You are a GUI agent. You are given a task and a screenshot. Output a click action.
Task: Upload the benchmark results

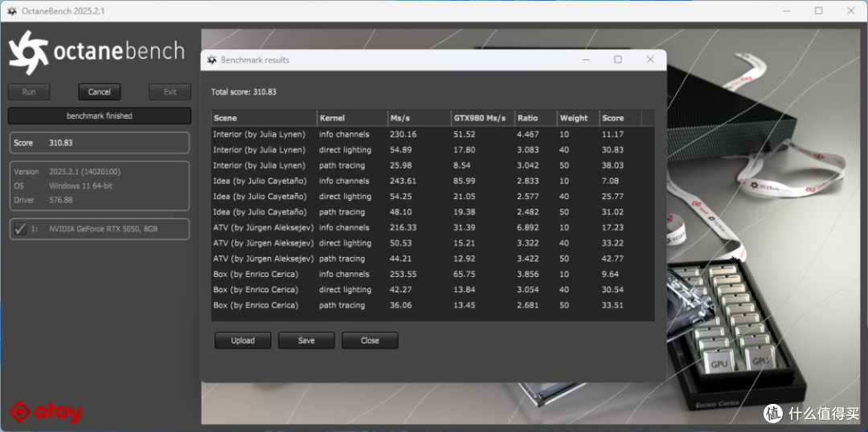(243, 340)
